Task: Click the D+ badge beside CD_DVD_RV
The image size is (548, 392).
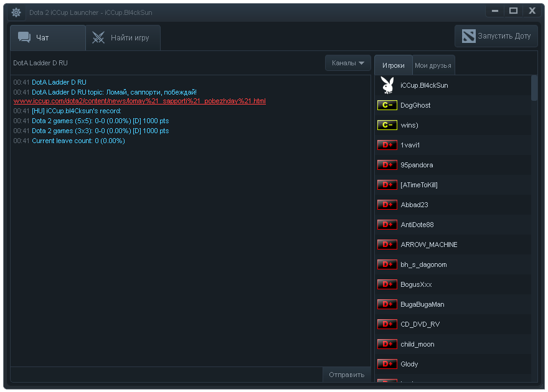Action: pyautogui.click(x=387, y=324)
